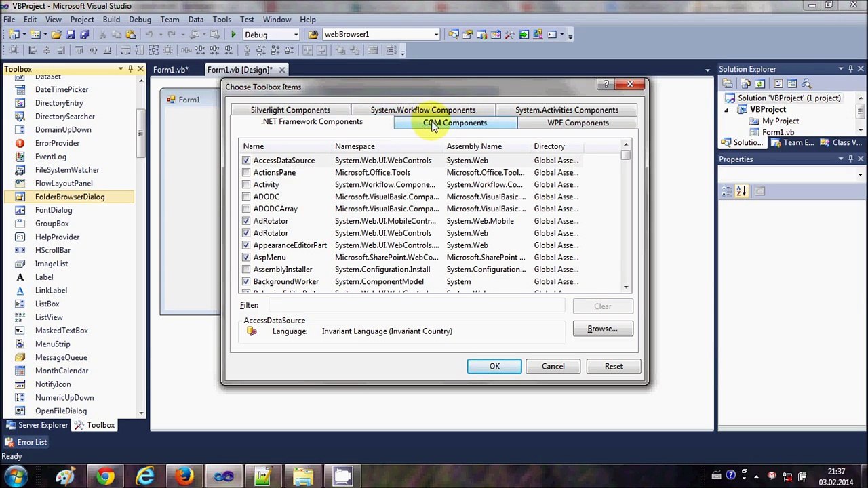Click the Toolbox wrench icon in toolbar
868x488 pixels.
tap(509, 35)
